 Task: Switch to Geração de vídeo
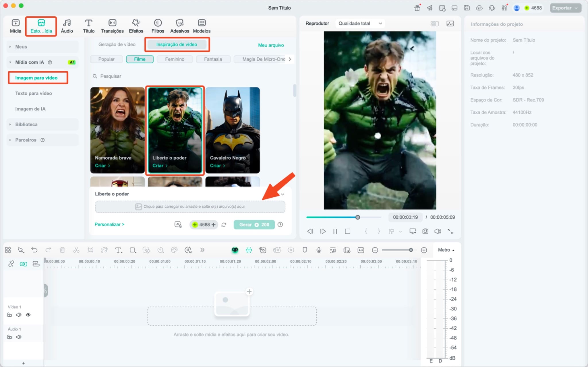(x=117, y=44)
